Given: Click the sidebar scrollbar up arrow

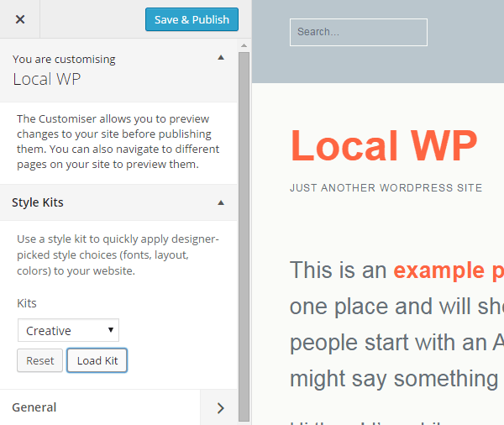Looking at the screenshot, I should (x=244, y=45).
